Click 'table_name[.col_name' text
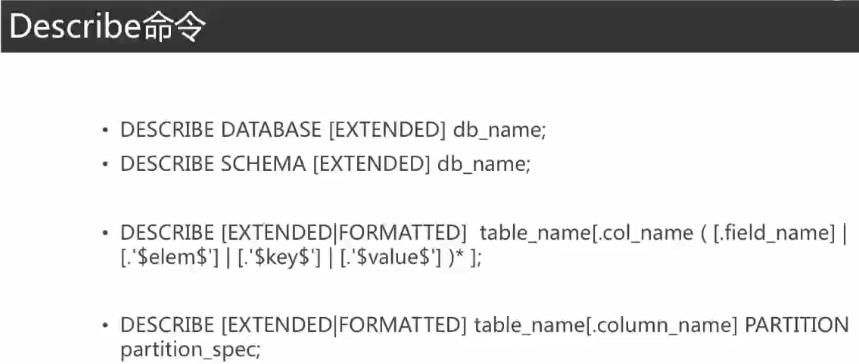This screenshot has width=859, height=364. 586,233
